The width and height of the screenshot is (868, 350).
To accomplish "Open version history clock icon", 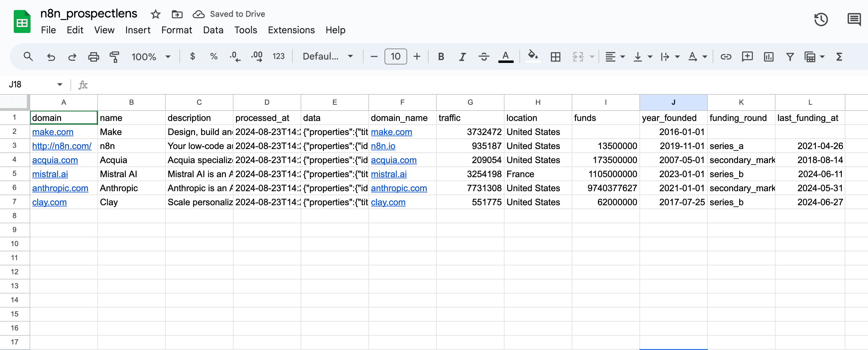I will click(x=821, y=19).
